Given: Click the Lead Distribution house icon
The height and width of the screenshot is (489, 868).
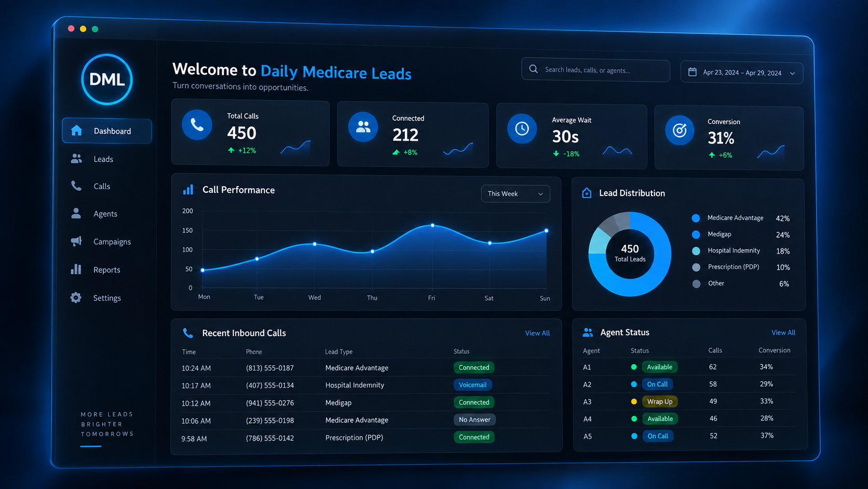Looking at the screenshot, I should tap(587, 193).
